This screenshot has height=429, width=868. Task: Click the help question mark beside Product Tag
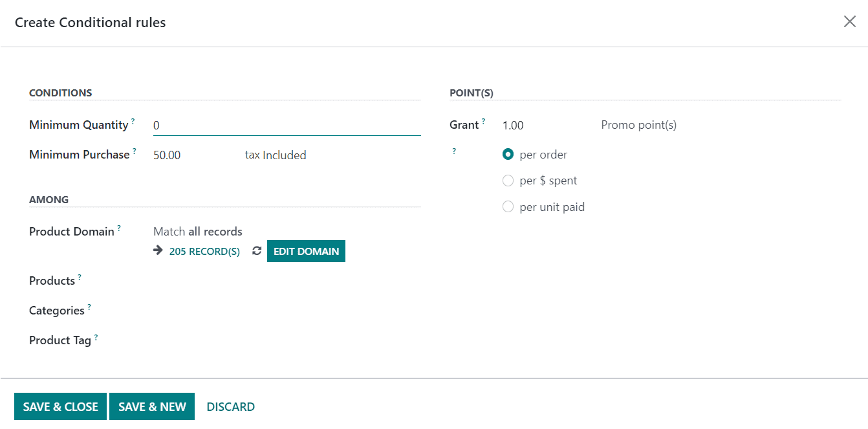96,336
